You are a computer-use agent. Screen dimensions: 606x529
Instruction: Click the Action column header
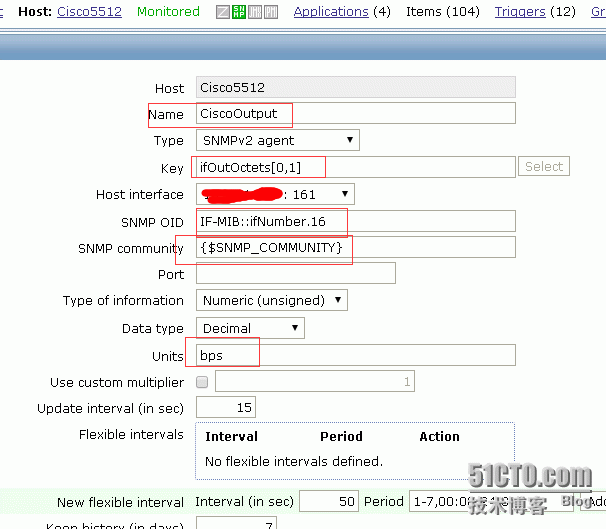pyautogui.click(x=439, y=436)
